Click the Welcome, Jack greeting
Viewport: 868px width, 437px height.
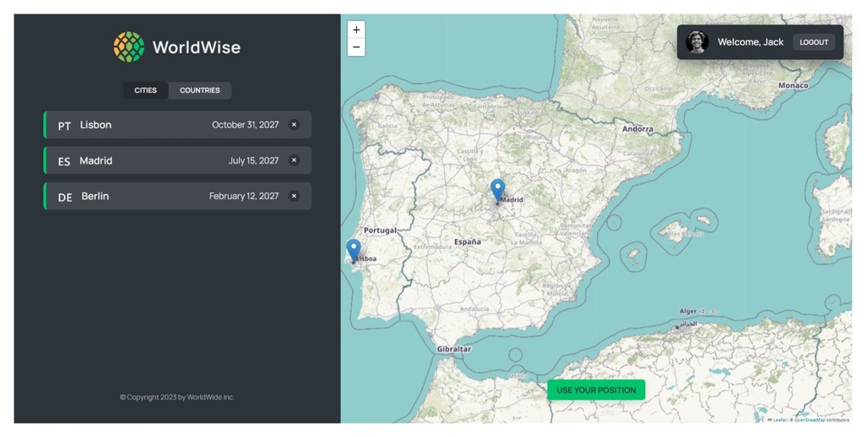[x=751, y=42]
